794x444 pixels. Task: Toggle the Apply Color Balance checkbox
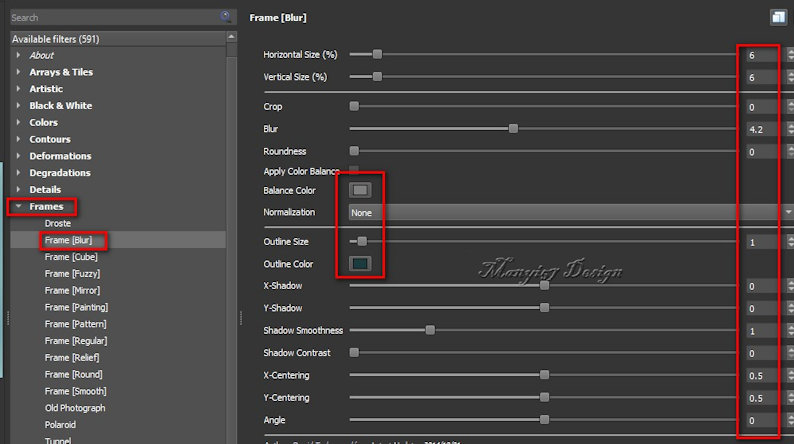(x=354, y=171)
